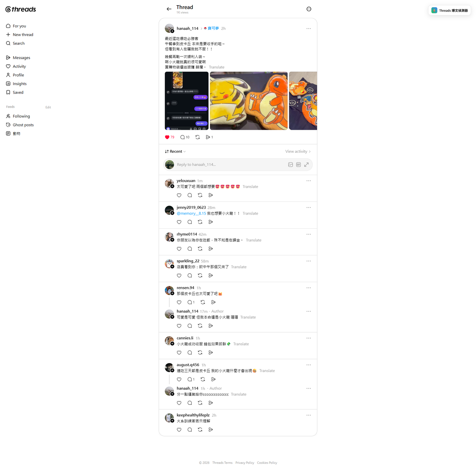Open the Recent sort dropdown
The width and height of the screenshot is (476, 471).
[x=175, y=151]
